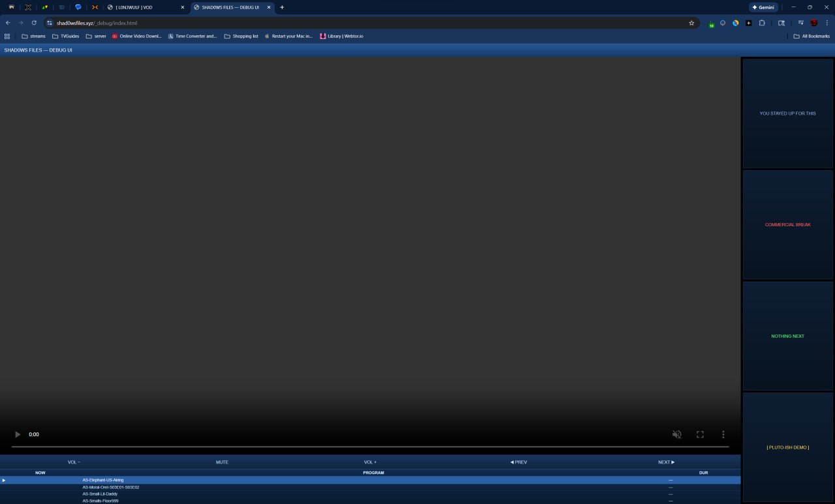Open the Gemini assistant button

763,7
